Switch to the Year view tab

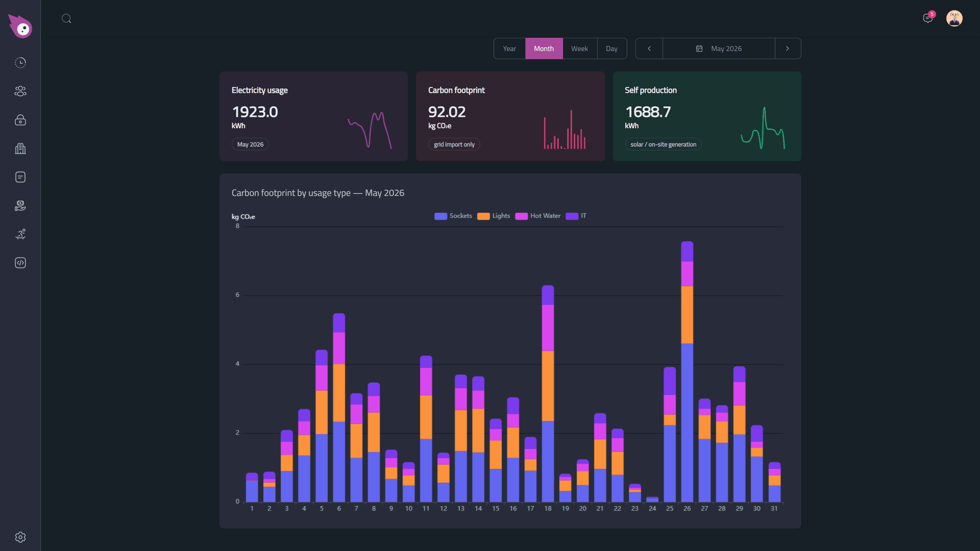[510, 49]
